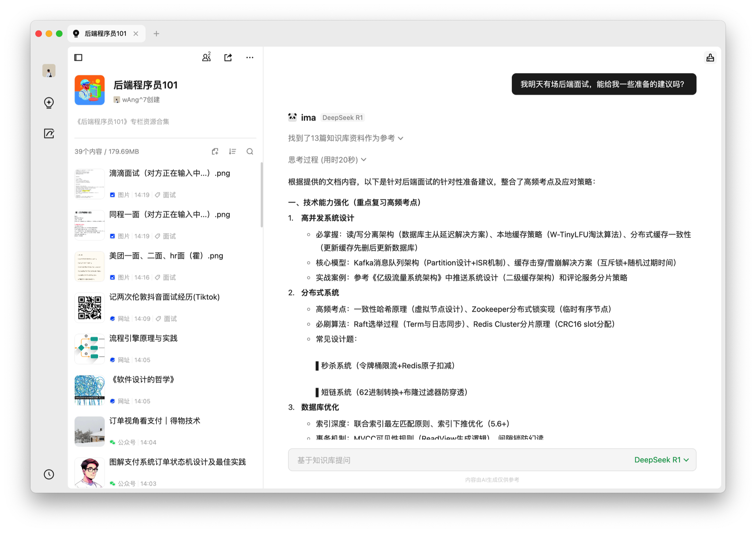Click the 高并发系统设计 heading in answer

[x=328, y=218]
